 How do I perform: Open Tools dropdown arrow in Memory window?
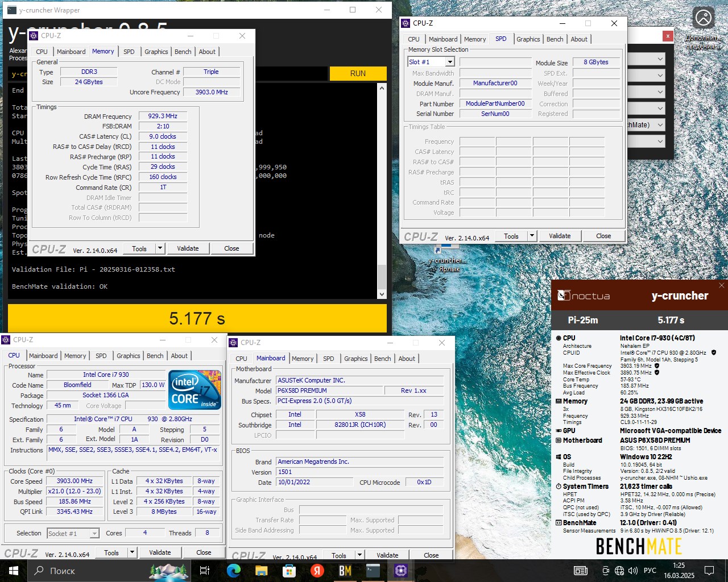[160, 248]
